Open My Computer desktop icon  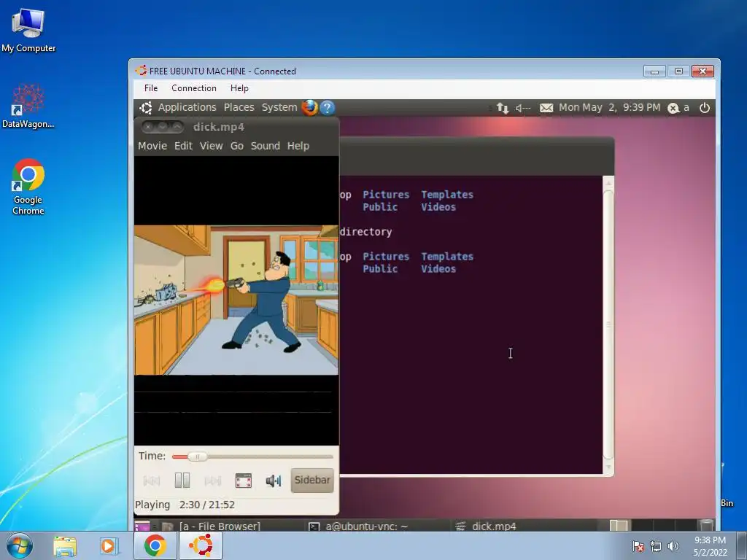(28, 29)
